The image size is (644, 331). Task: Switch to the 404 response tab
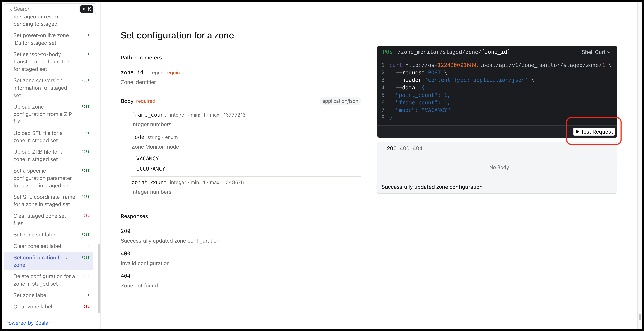pos(417,148)
